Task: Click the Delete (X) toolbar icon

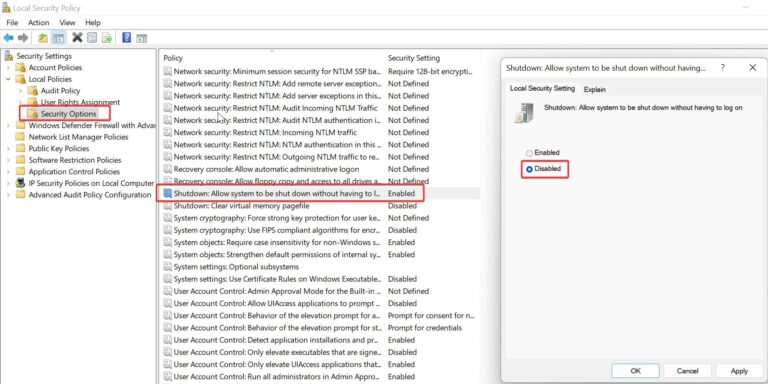Action: (x=77, y=37)
